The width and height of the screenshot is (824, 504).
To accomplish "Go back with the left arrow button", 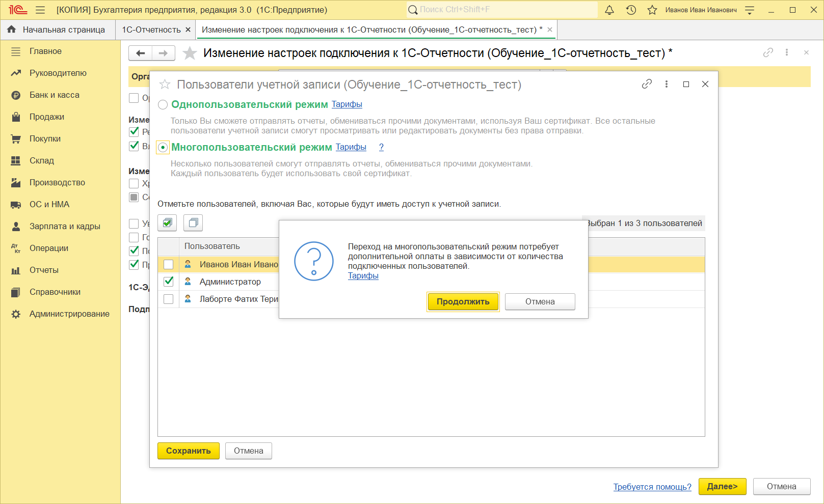I will 140,53.
